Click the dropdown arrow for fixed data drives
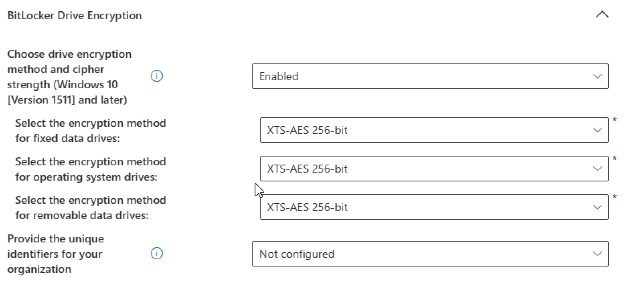 [x=597, y=130]
